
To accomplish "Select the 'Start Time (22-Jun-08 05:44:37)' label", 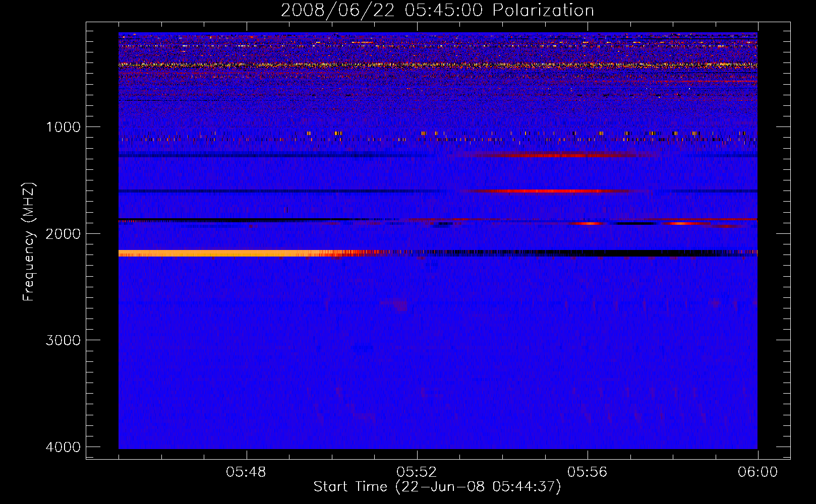I will tap(437, 487).
